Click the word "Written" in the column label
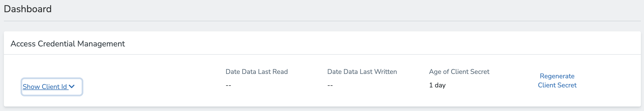This screenshot has width=644, height=111. [386, 72]
